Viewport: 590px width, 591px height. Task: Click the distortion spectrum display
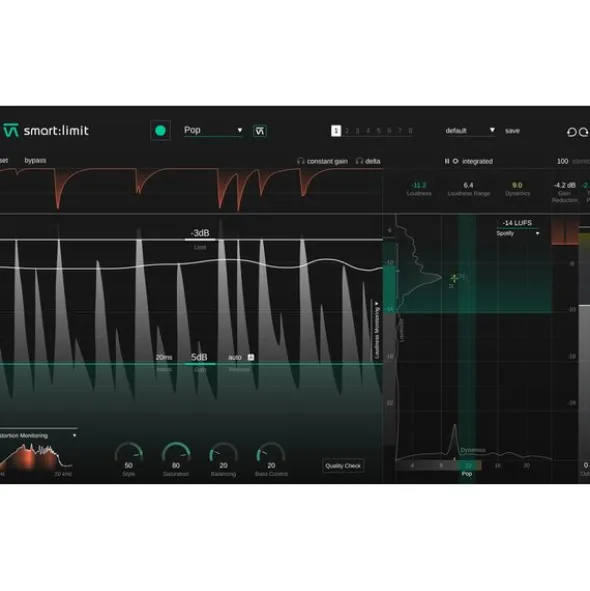coord(36,456)
